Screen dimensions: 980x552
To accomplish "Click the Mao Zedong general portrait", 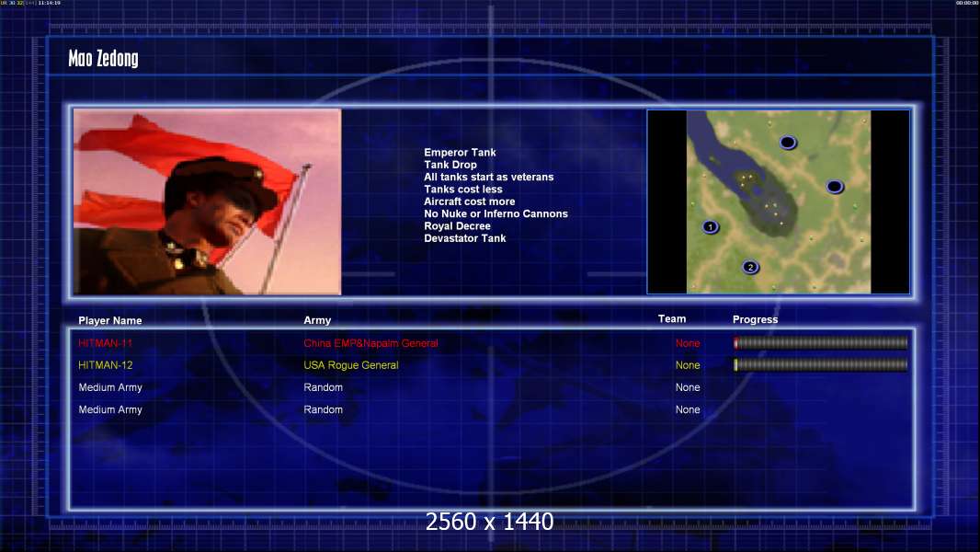I will pyautogui.click(x=207, y=201).
